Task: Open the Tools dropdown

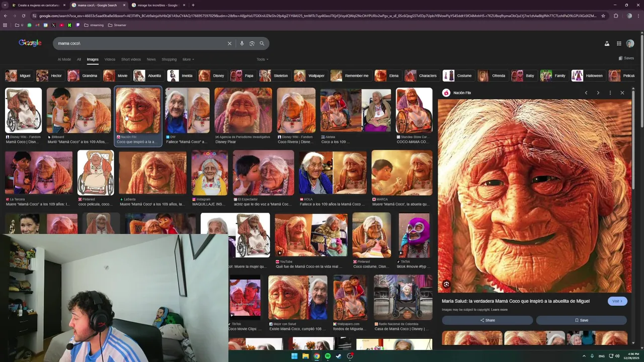Action: (x=262, y=59)
